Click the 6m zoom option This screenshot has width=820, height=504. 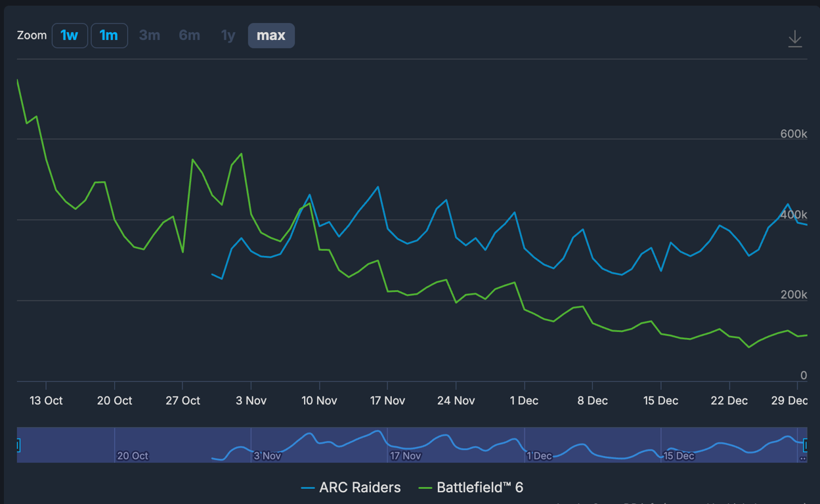(x=189, y=35)
